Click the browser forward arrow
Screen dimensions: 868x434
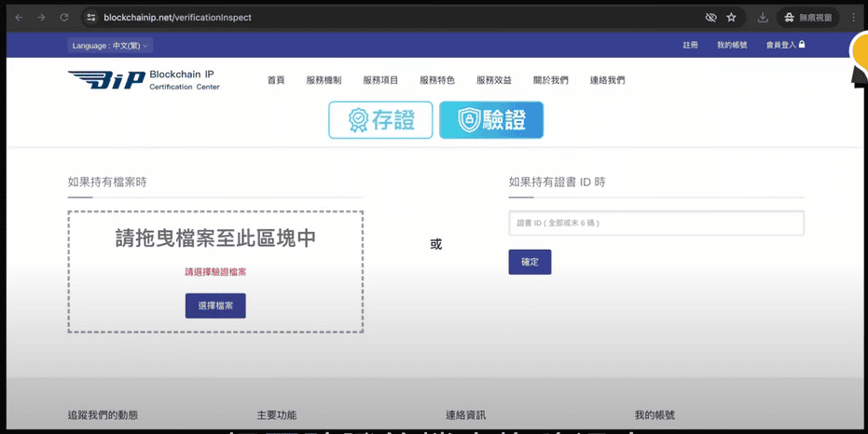(x=41, y=18)
